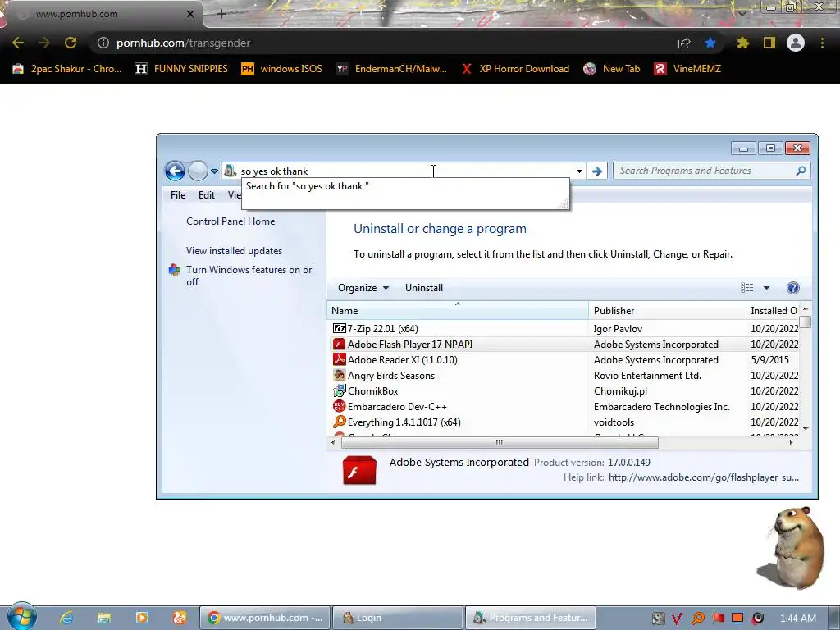Open the Chrome profile avatar
Image resolution: width=840 pixels, height=630 pixels.
tap(796, 43)
